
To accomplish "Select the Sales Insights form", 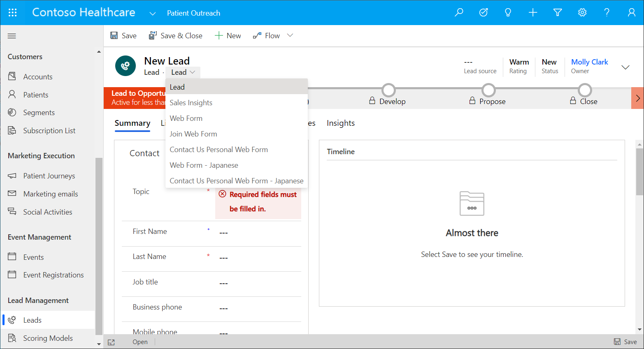I will (x=237, y=102).
